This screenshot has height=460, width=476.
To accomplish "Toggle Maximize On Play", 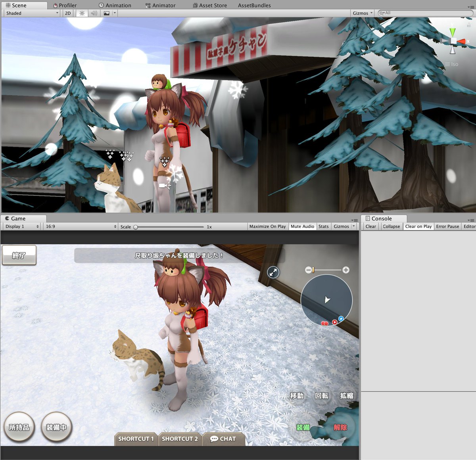I will tap(268, 226).
